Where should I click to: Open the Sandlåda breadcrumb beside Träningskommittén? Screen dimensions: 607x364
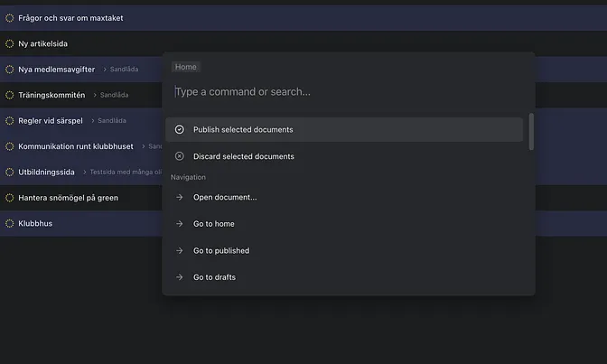tap(114, 95)
